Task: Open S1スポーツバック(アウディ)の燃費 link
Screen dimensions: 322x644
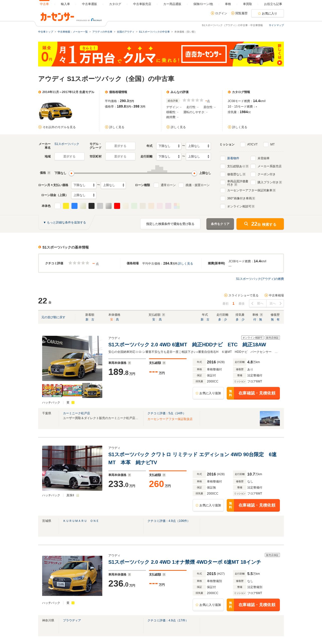Action: tap(260, 279)
